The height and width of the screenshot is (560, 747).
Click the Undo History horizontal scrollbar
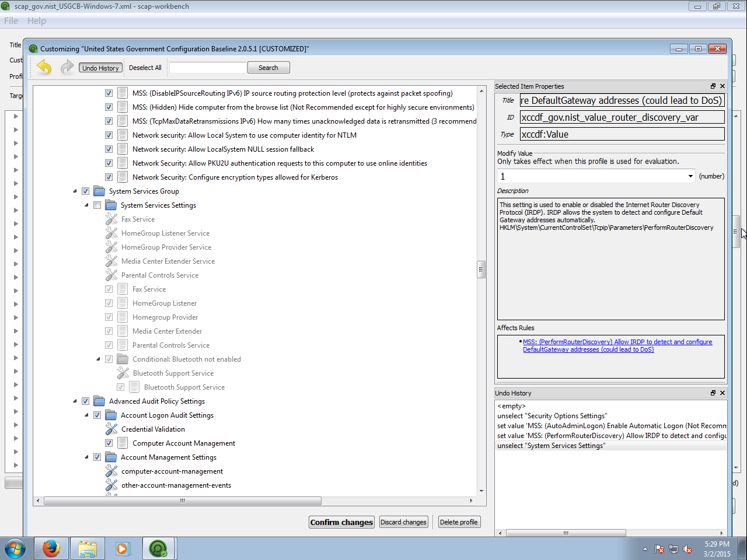[566, 533]
